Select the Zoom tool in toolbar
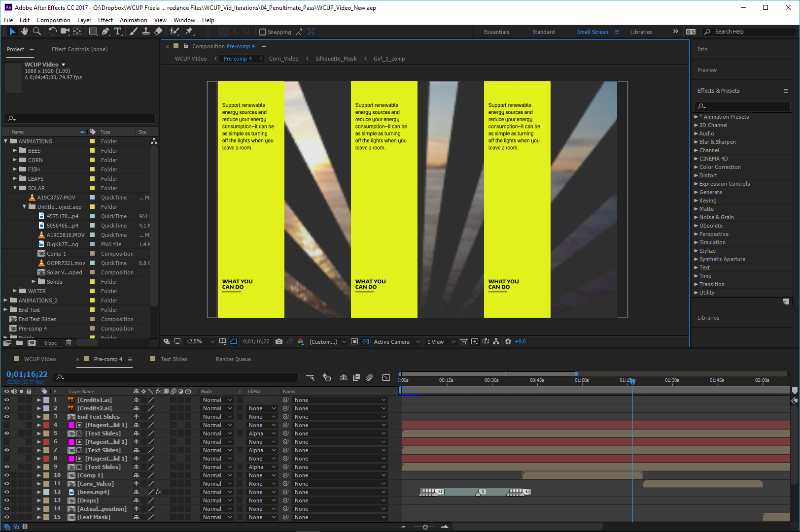The height and width of the screenshot is (532, 800). click(36, 32)
